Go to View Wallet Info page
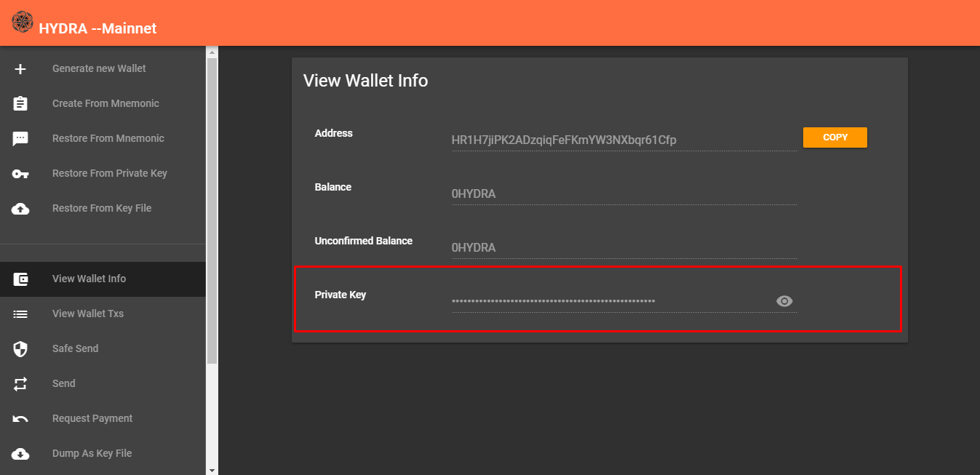Viewport: 980px width, 475px height. (103, 279)
